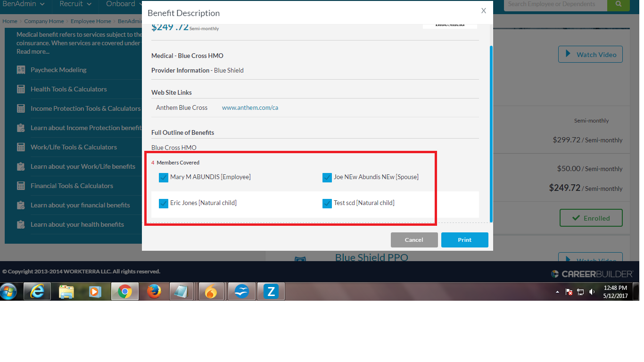Open Windows Start menu orb
Image resolution: width=644 pixels, height=362 pixels.
9,291
